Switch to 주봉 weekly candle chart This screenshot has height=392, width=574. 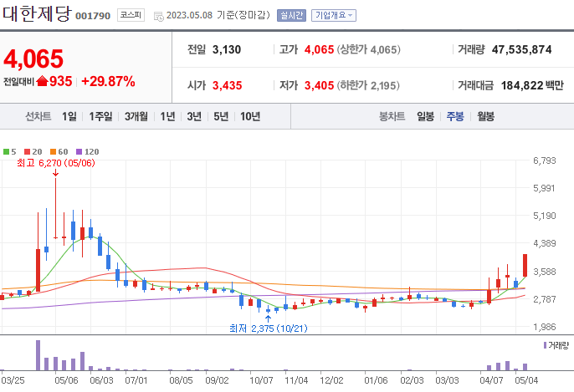click(455, 116)
